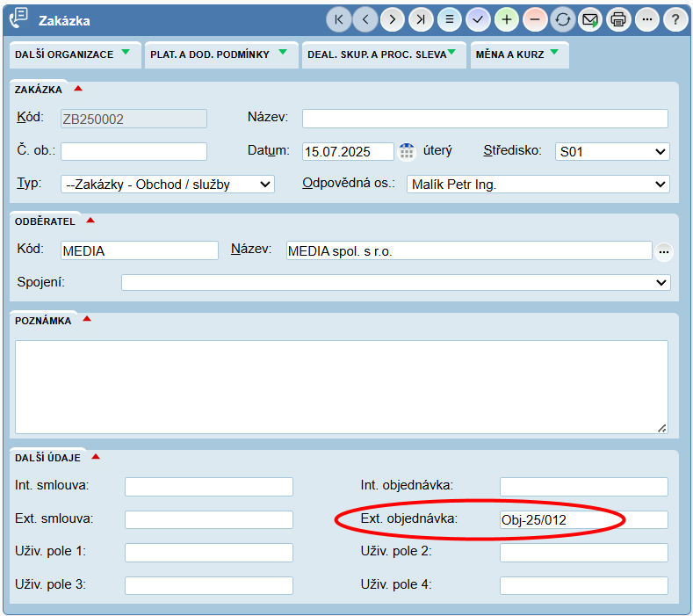Open the Odpovědná os. dropdown

coord(538,185)
